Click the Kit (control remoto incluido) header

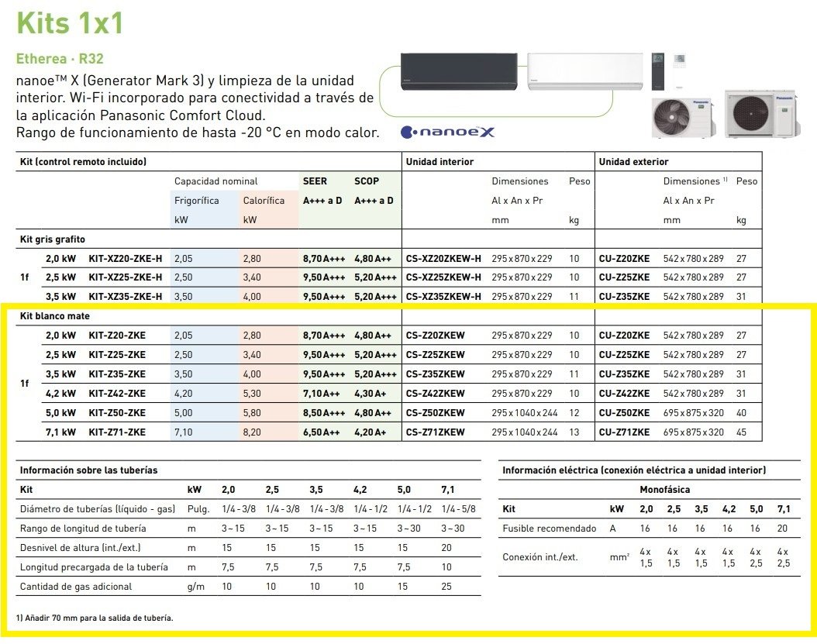click(83, 161)
